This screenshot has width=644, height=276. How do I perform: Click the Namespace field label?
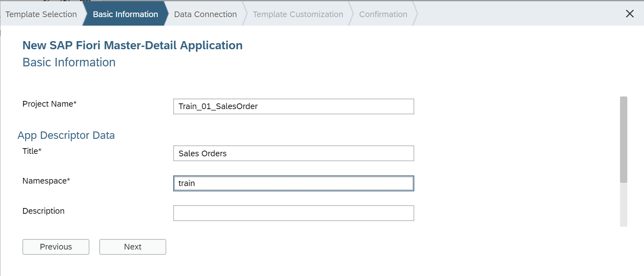46,181
